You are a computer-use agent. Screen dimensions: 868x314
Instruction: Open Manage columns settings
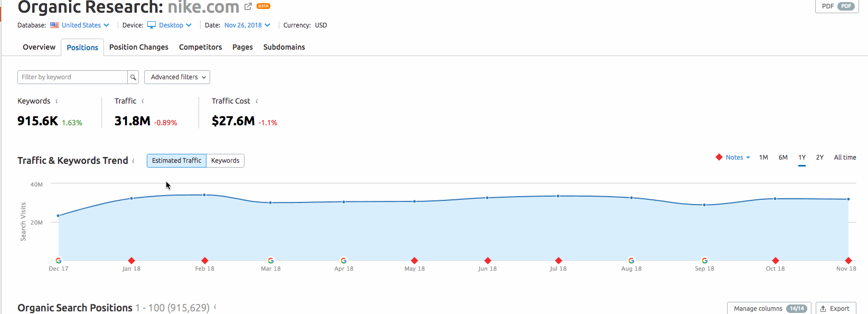point(769,308)
